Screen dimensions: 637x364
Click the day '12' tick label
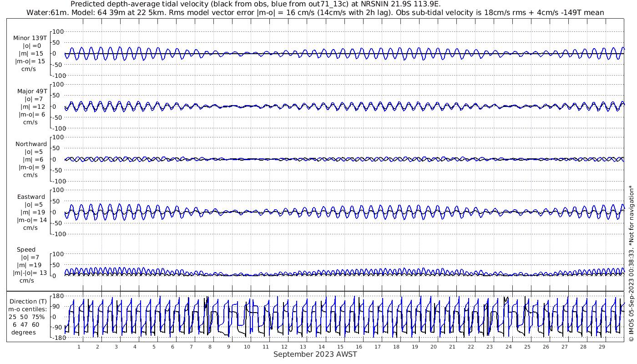tap(284, 347)
